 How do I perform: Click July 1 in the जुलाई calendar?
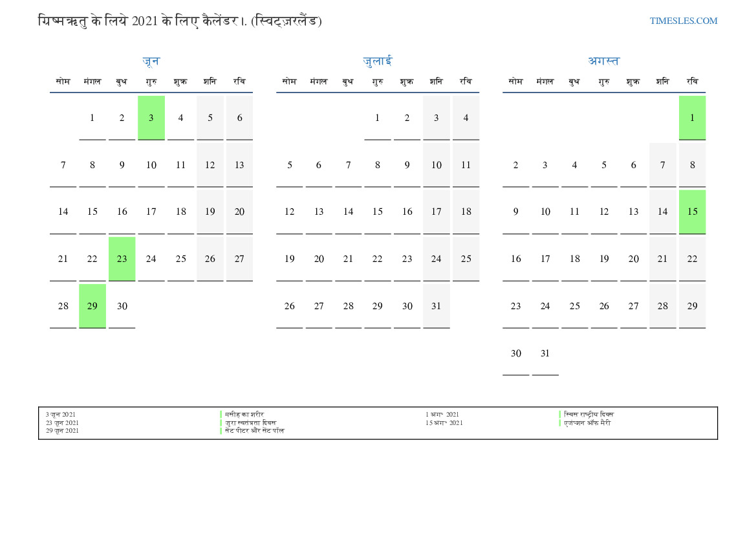pos(378,118)
